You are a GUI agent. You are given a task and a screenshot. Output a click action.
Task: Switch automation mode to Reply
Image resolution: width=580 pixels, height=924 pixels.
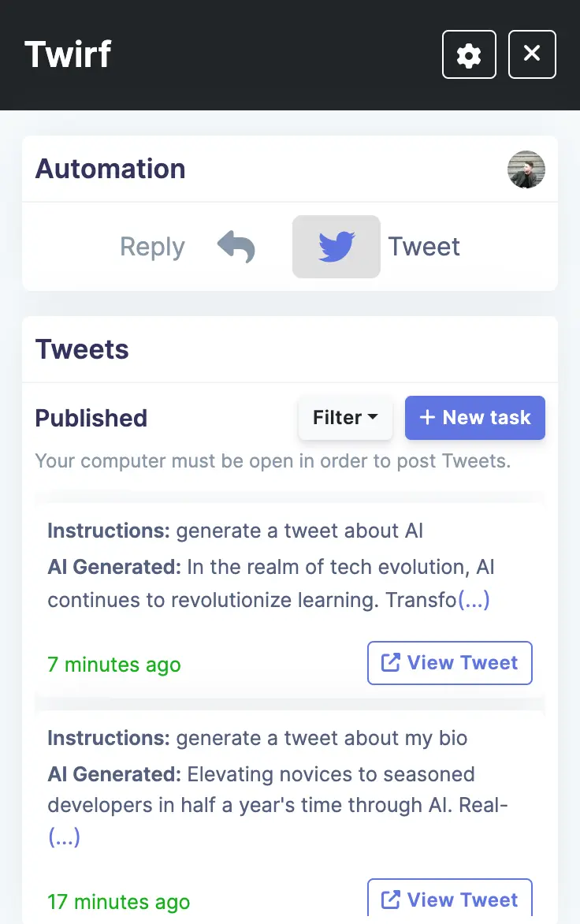pyautogui.click(x=152, y=246)
